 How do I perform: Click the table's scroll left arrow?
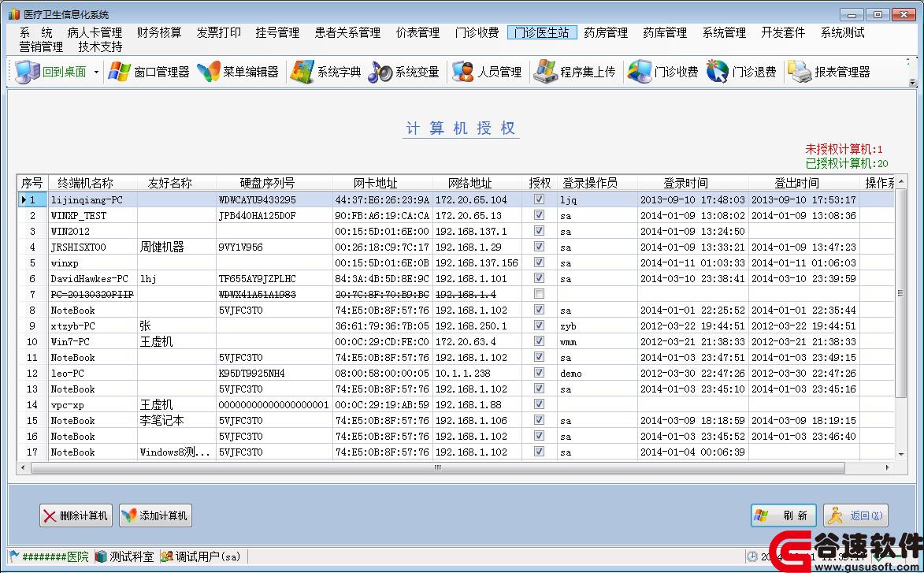click(x=23, y=467)
